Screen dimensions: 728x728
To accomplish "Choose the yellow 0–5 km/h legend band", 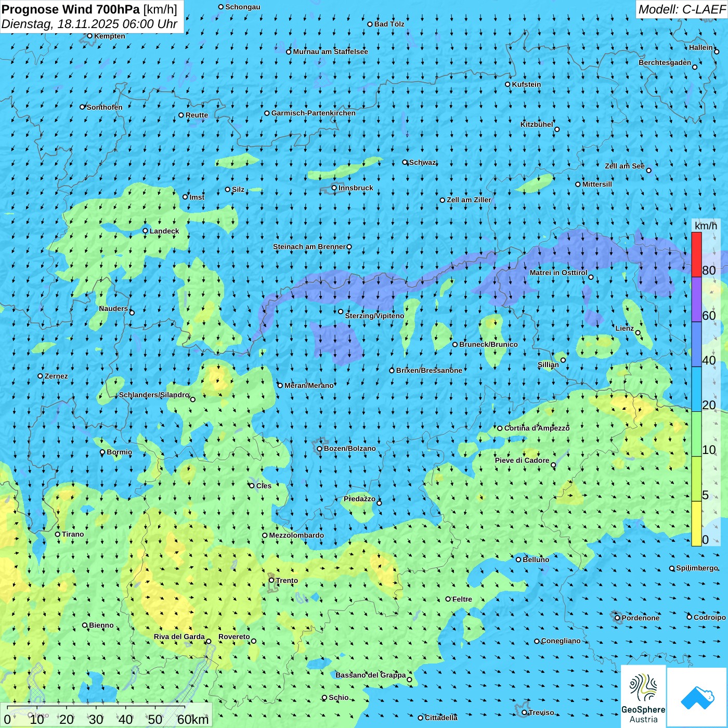I will point(696,524).
